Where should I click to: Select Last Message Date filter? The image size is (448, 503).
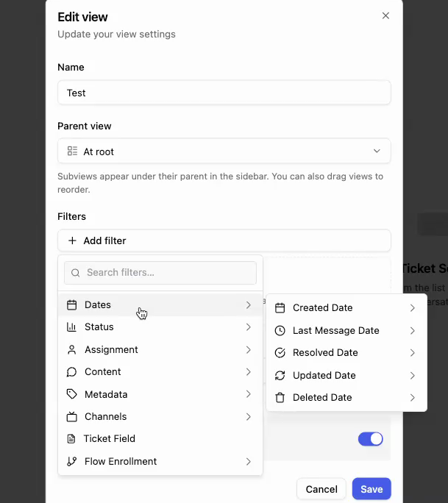[335, 331]
